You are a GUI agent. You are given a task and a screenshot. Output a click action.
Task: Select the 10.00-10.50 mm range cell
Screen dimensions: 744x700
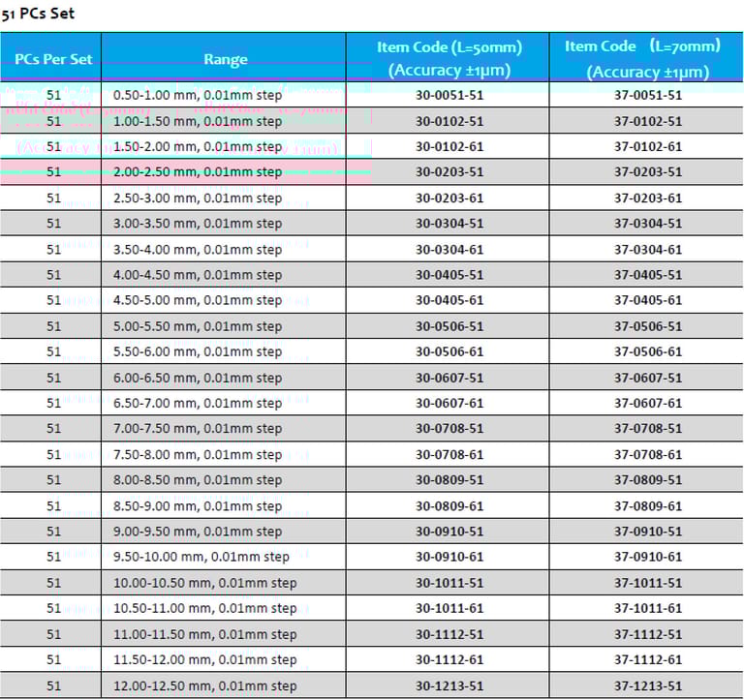pos(204,583)
